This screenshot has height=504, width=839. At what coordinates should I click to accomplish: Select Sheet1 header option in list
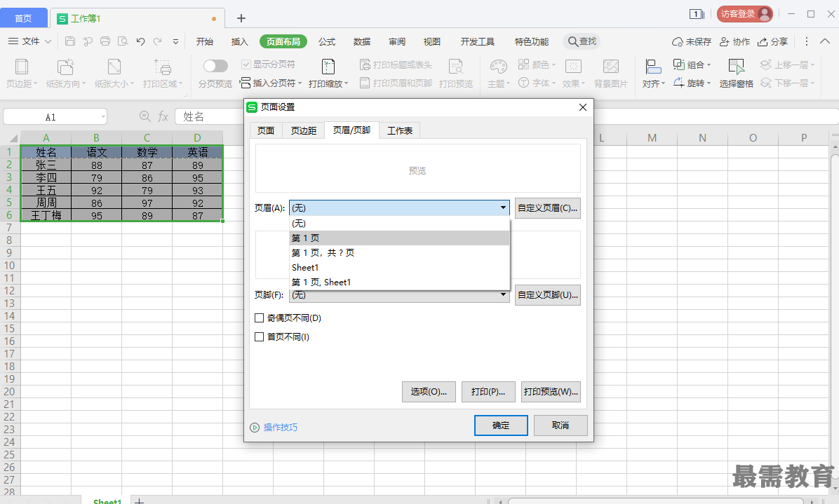pos(400,267)
